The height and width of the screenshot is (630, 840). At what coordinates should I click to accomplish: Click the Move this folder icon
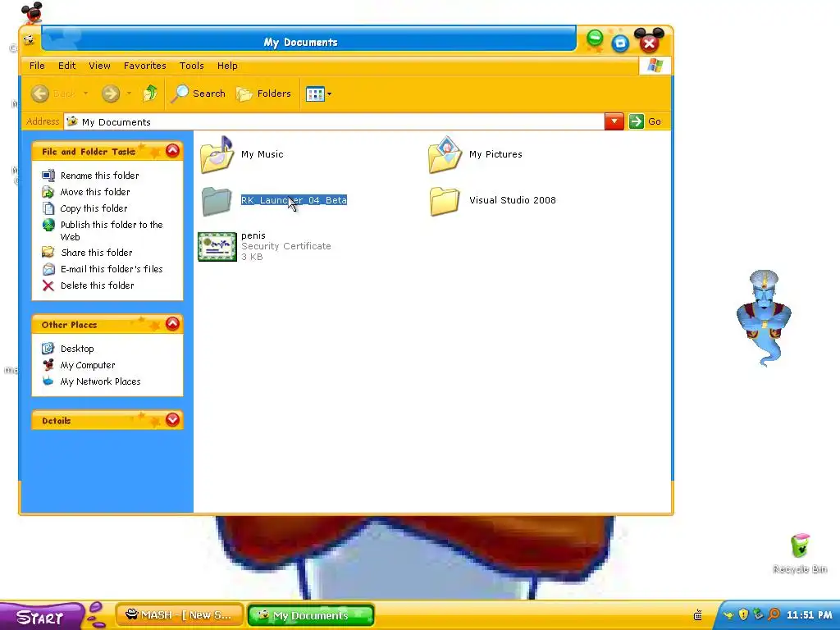pyautogui.click(x=48, y=192)
